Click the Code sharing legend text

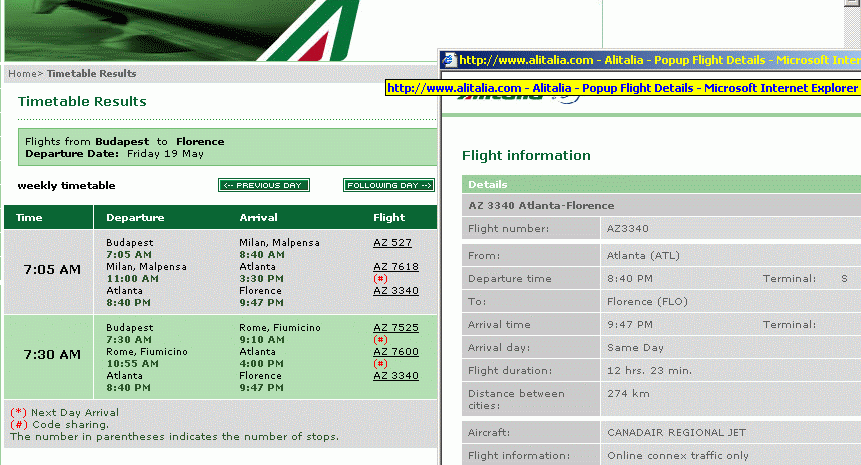(x=70, y=424)
